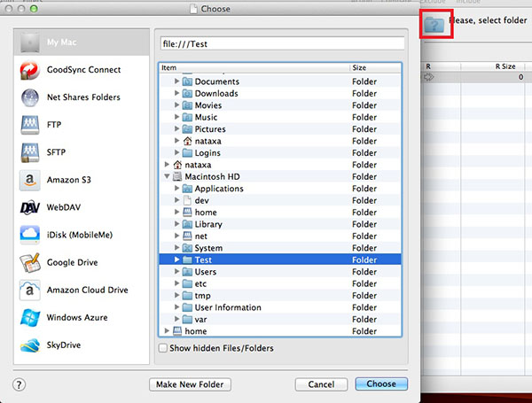
Task: Click the Music folder icon
Action: click(187, 117)
